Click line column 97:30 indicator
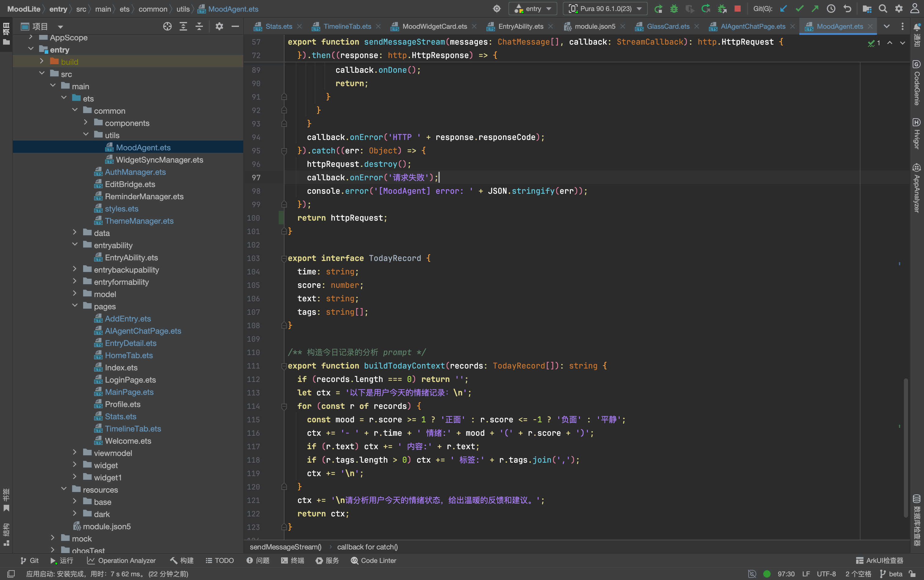Screen dimensions: 924x580 coord(786,574)
